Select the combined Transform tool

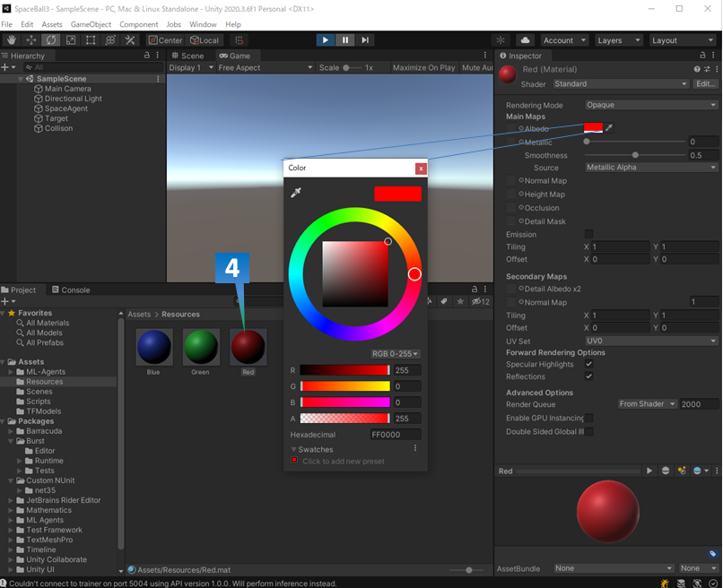point(110,40)
